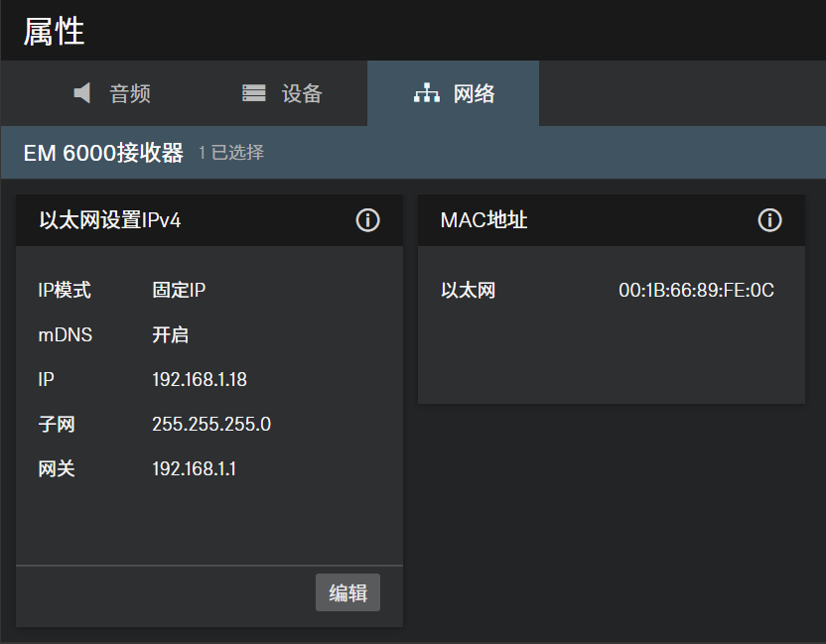Switch to the 音频 tab

click(x=129, y=93)
